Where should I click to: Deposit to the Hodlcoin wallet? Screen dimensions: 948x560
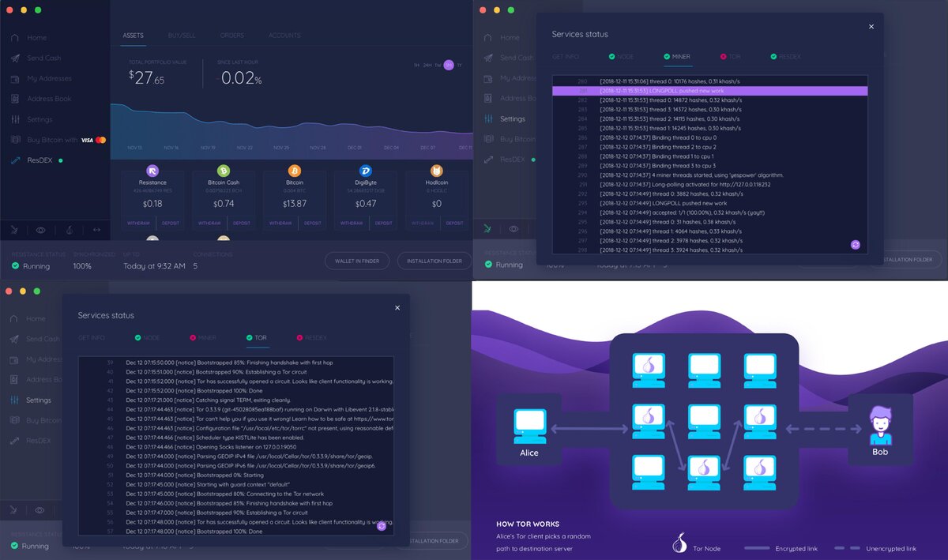[x=455, y=223]
